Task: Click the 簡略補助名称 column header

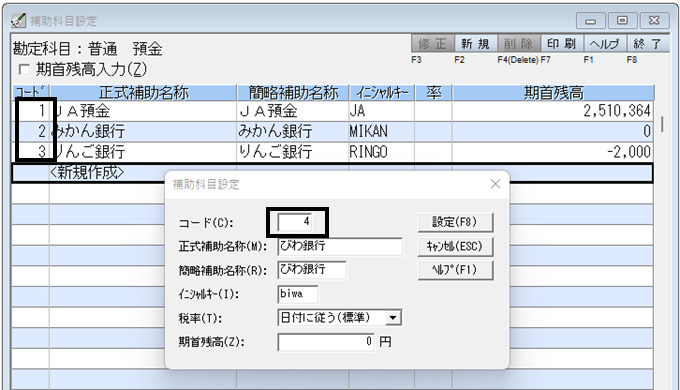Action: pos(293,93)
